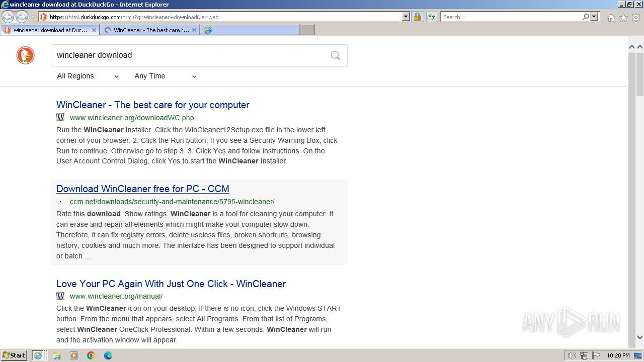Open the All Regions dropdown
This screenshot has height=362, width=644.
88,76
